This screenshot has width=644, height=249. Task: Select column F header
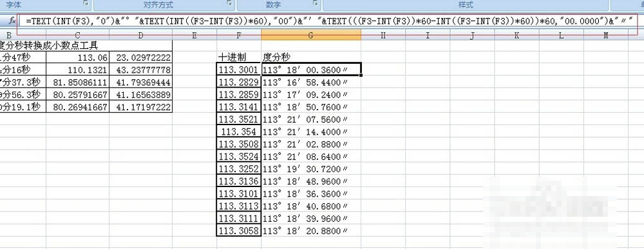tap(239, 36)
